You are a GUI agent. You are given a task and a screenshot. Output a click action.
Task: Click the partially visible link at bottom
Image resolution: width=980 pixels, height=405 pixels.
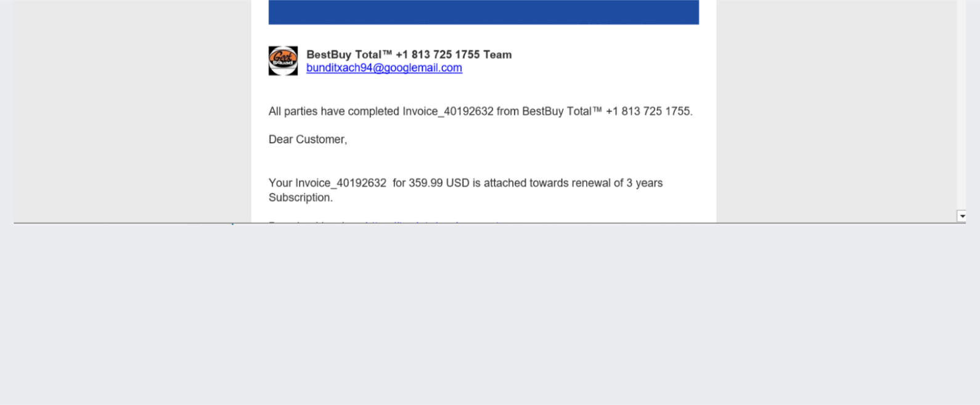tap(431, 221)
